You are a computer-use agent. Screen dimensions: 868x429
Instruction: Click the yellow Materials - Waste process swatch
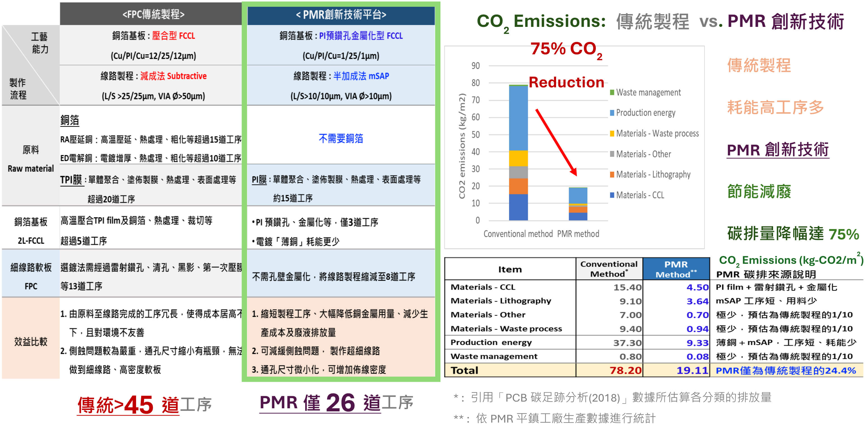pos(612,134)
